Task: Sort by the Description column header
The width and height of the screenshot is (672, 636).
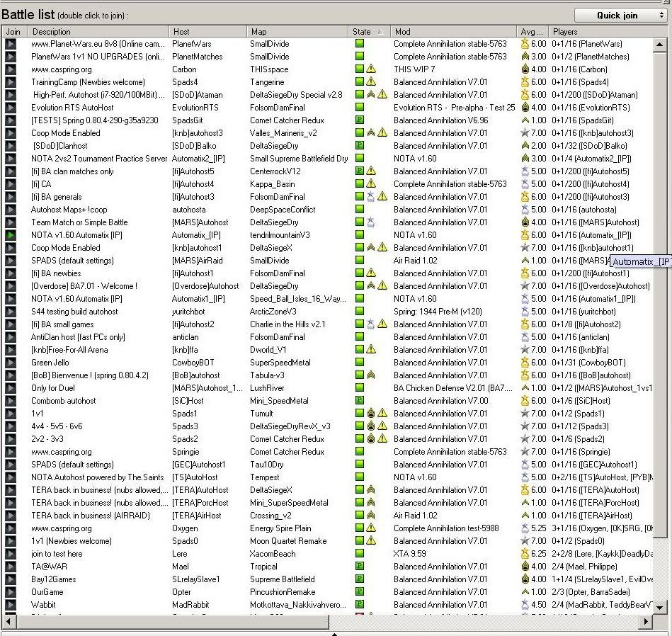Action: click(x=98, y=32)
